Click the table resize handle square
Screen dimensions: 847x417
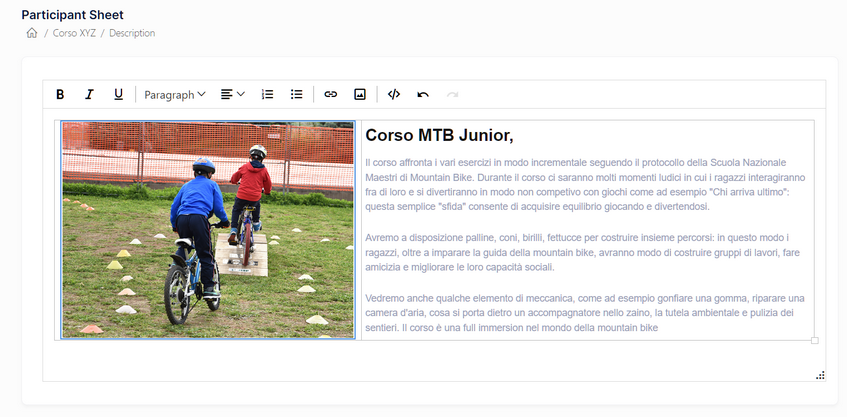coord(815,340)
